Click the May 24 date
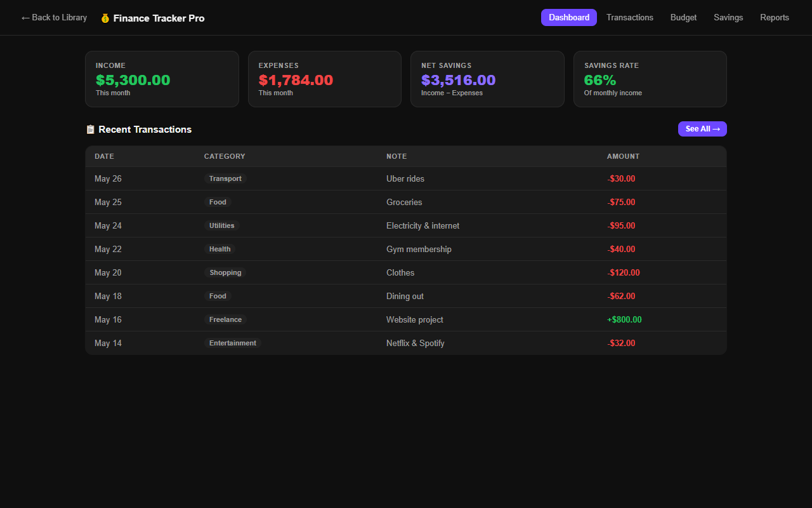The image size is (812, 508). (x=108, y=225)
